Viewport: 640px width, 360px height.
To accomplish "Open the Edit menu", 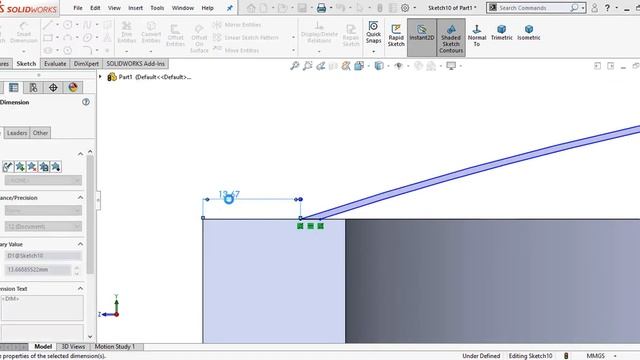I will pyautogui.click(x=95, y=8).
